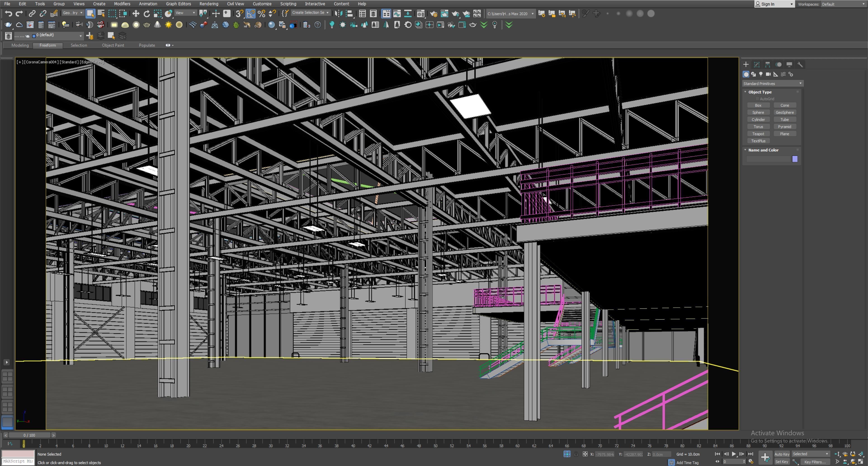
Task: Open the Select by Name dialog
Action: (101, 14)
